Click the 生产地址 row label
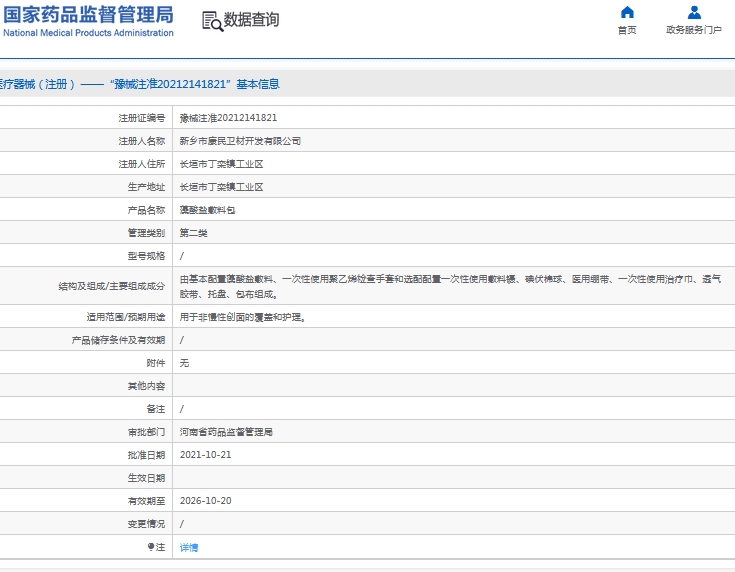735x572 pixels. 146,187
